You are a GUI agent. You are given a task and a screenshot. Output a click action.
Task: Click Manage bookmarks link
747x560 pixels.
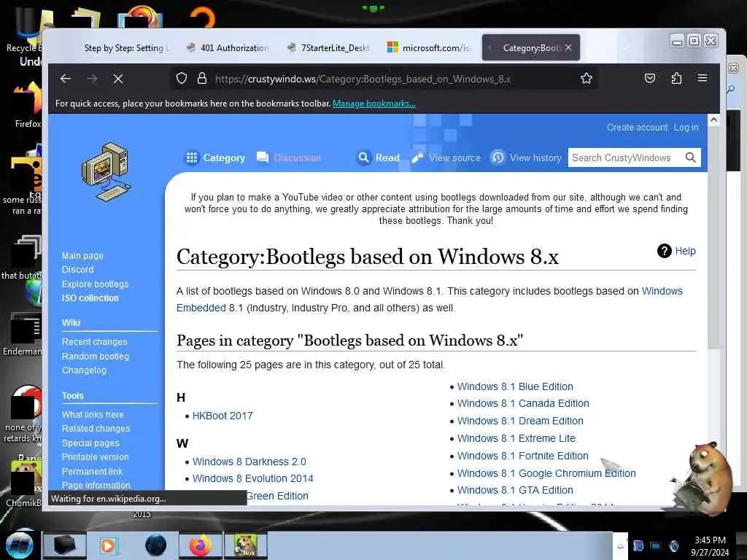[374, 104]
